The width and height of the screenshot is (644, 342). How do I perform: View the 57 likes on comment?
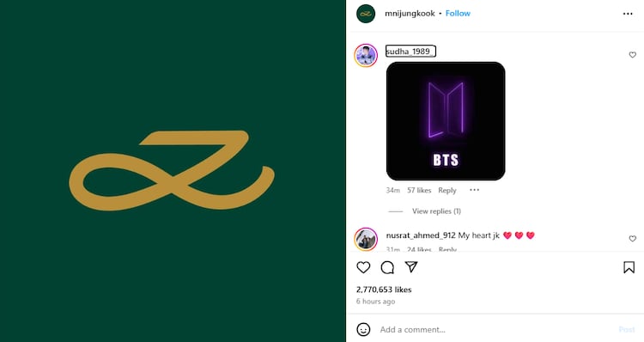point(419,190)
